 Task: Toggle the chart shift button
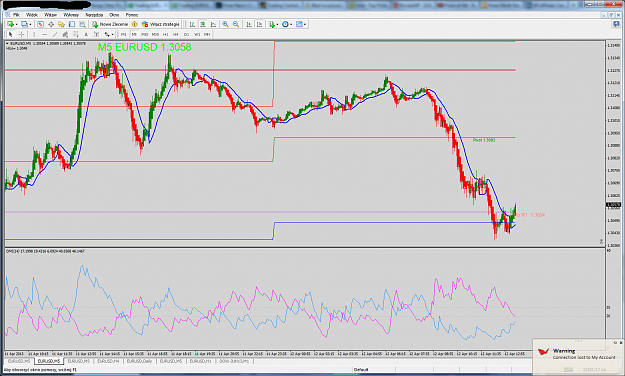pyautogui.click(x=259, y=24)
